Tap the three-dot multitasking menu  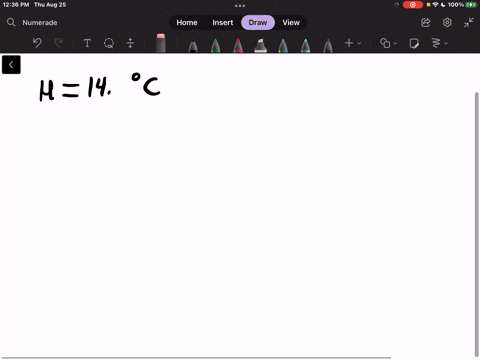[240, 6]
